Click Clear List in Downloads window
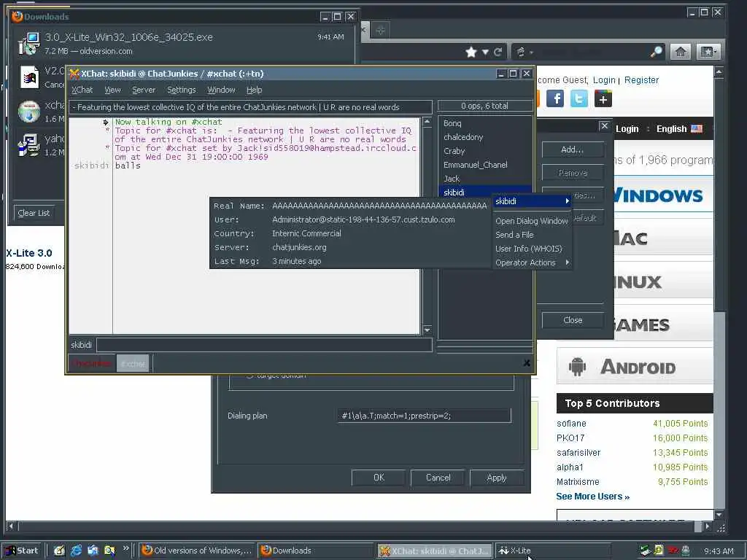 point(34,213)
